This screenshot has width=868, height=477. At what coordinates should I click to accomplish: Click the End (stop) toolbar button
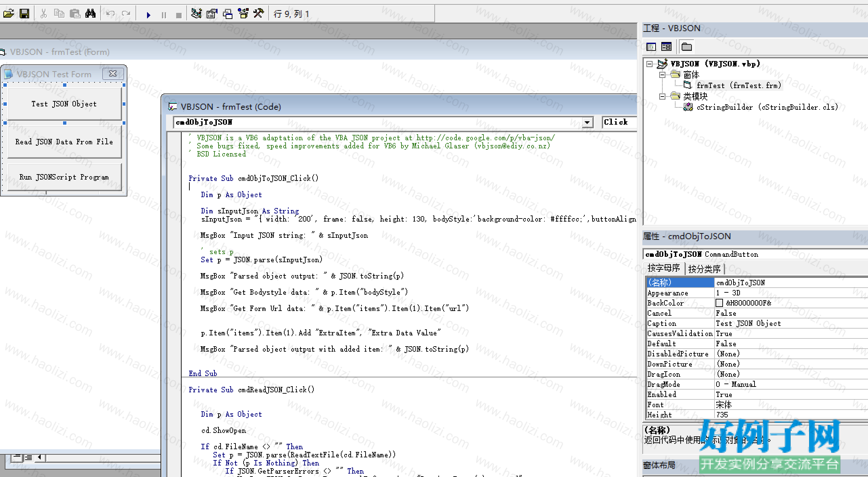pyautogui.click(x=179, y=15)
